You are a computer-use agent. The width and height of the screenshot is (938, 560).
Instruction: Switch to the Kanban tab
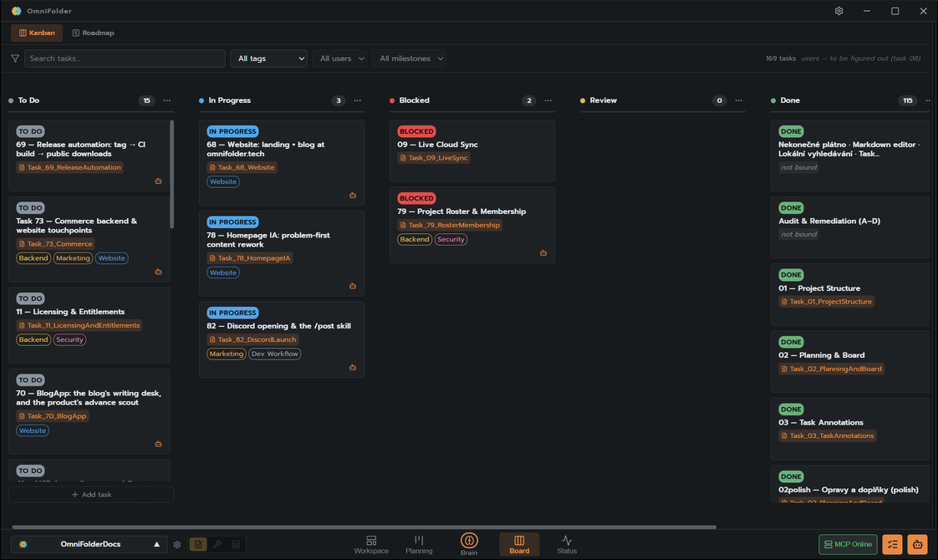coord(37,33)
